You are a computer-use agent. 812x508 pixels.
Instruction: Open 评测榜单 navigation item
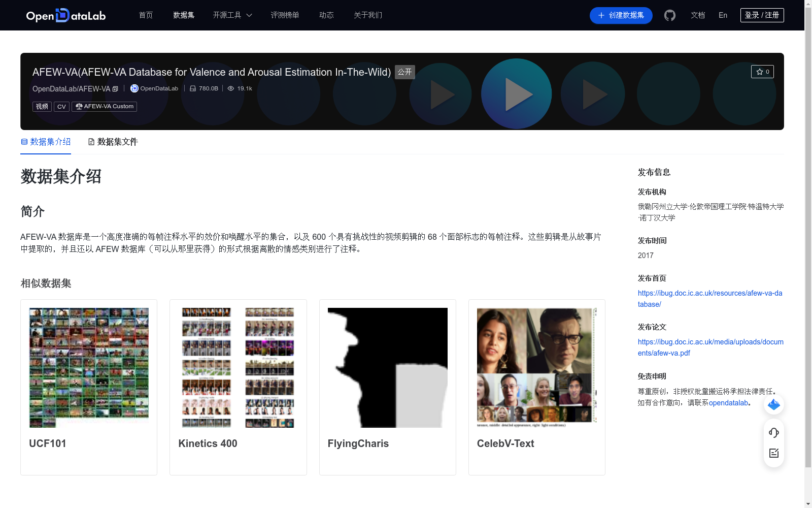coord(285,15)
